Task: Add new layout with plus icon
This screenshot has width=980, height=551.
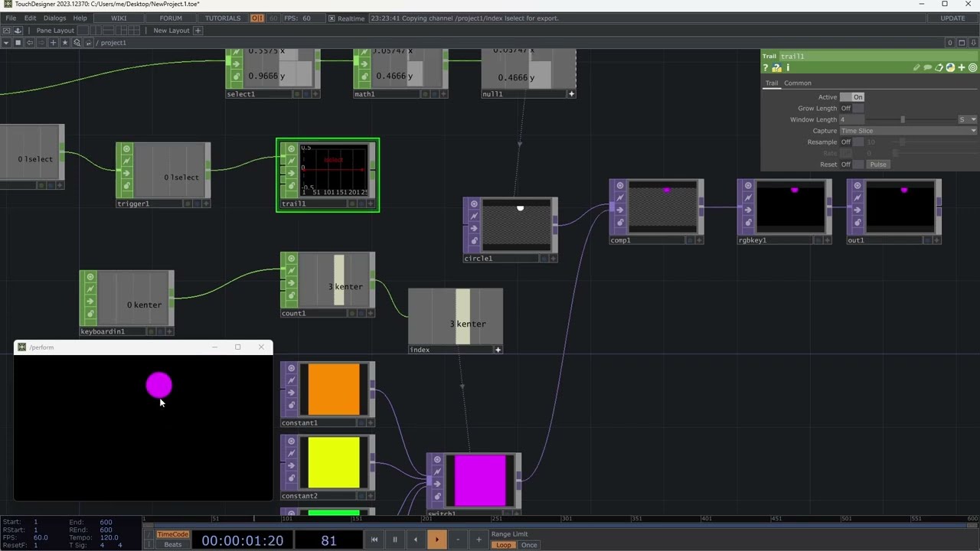Action: click(x=198, y=31)
